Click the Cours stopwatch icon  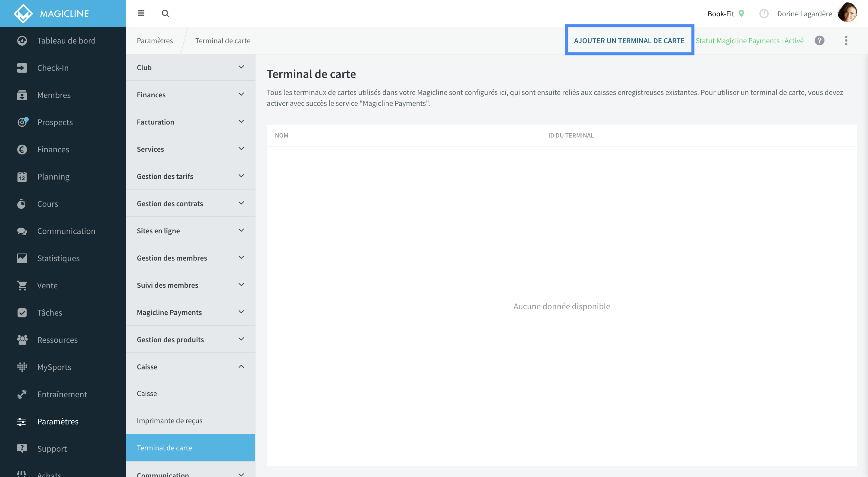[x=22, y=204]
